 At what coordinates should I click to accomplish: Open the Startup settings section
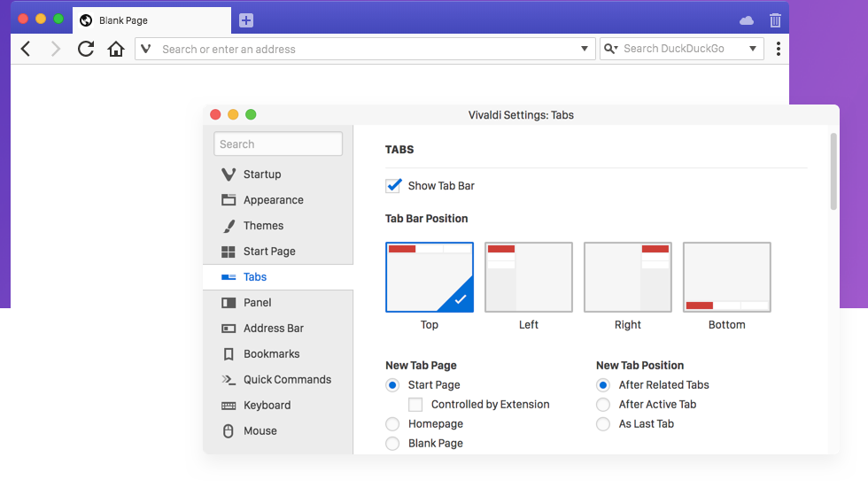(x=278, y=174)
